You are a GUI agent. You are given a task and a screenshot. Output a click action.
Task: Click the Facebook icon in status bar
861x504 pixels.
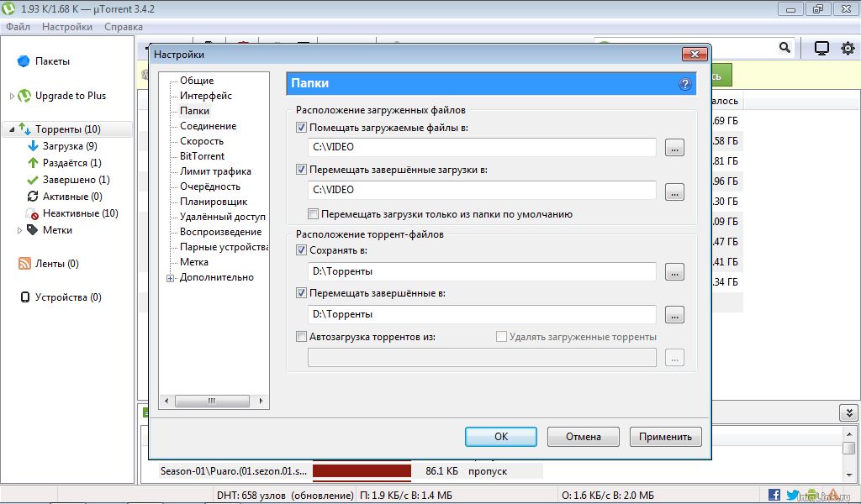[x=774, y=495]
